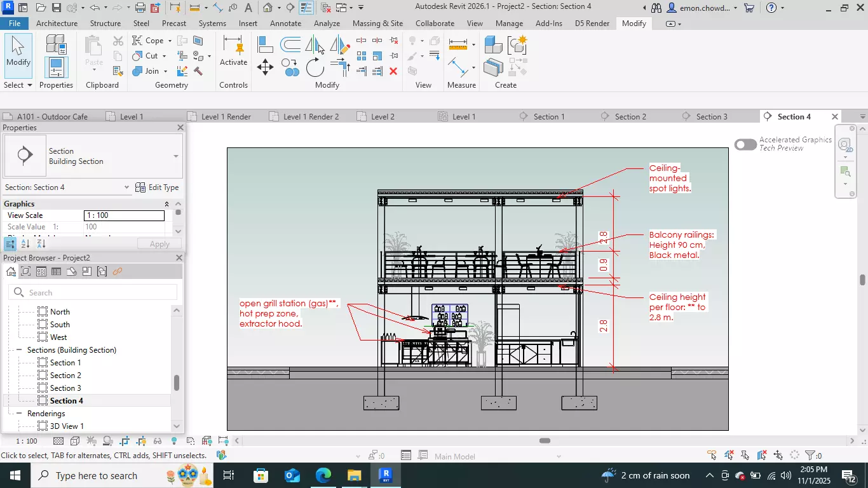Toggle Thin Lines in quick access toolbar

coord(306,8)
